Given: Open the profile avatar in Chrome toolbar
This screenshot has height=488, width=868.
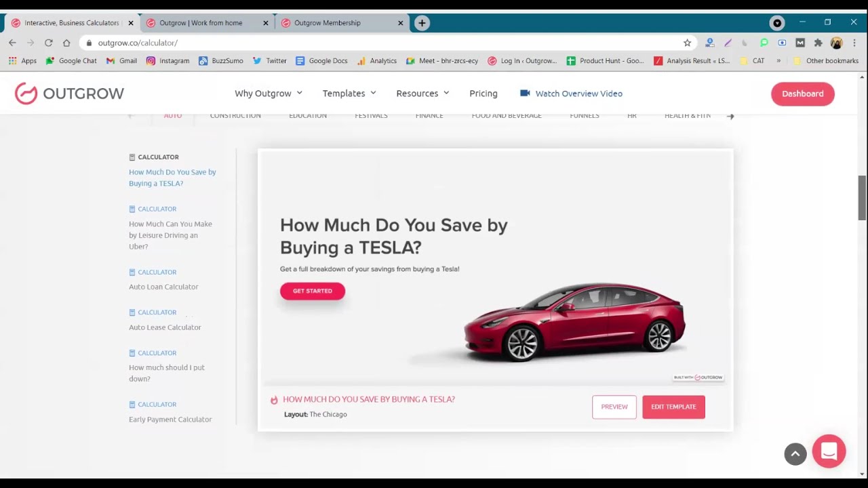Looking at the screenshot, I should coord(836,43).
